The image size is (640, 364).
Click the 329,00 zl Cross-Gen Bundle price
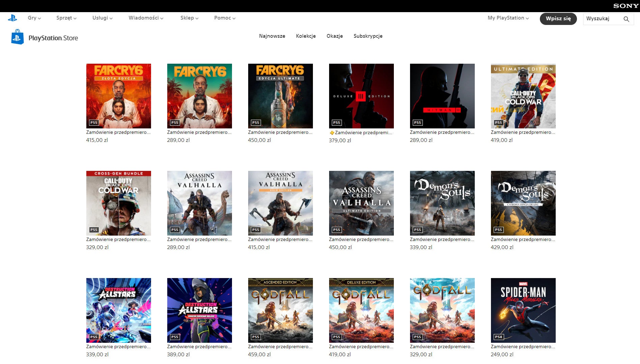[x=97, y=247]
